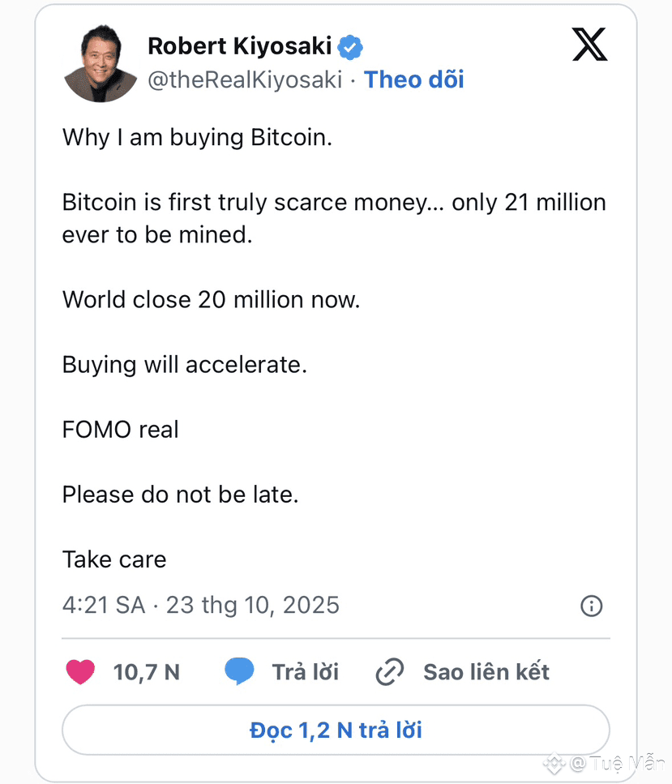Image resolution: width=672 pixels, height=784 pixels.
Task: Open the info icon beside the timestamp
Action: coord(591,606)
